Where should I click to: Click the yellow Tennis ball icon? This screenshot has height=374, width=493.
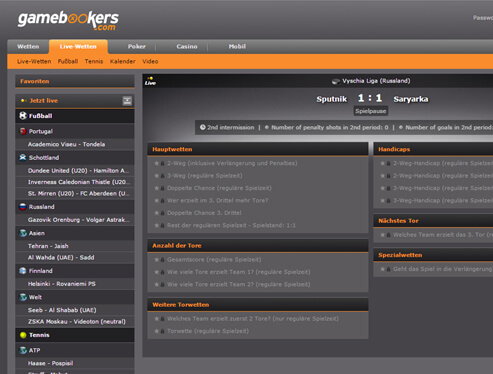pos(23,335)
